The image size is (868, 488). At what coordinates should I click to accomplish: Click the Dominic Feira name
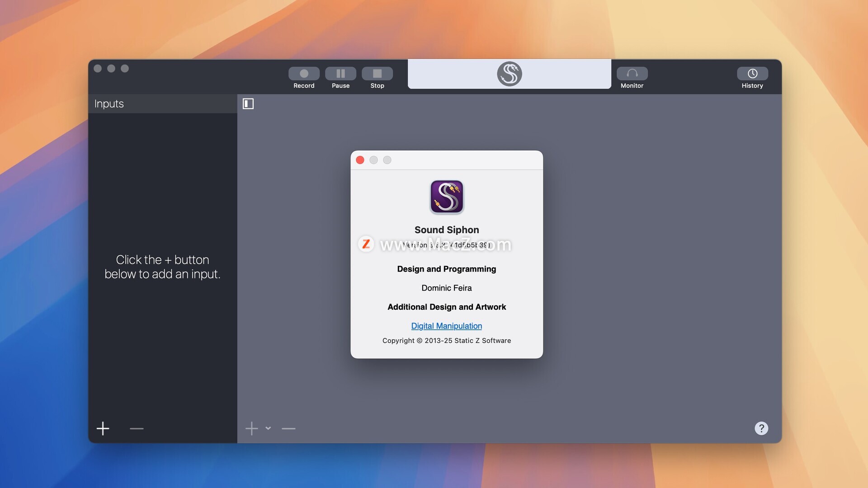click(x=447, y=288)
